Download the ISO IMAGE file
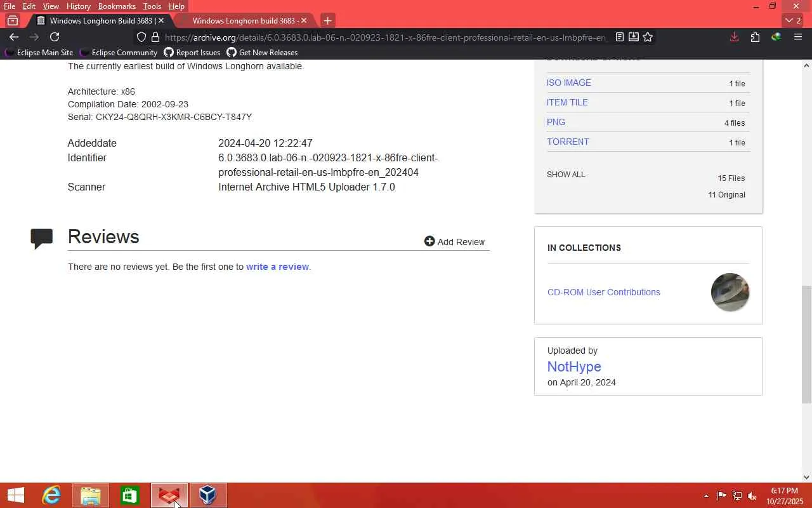 [x=568, y=83]
